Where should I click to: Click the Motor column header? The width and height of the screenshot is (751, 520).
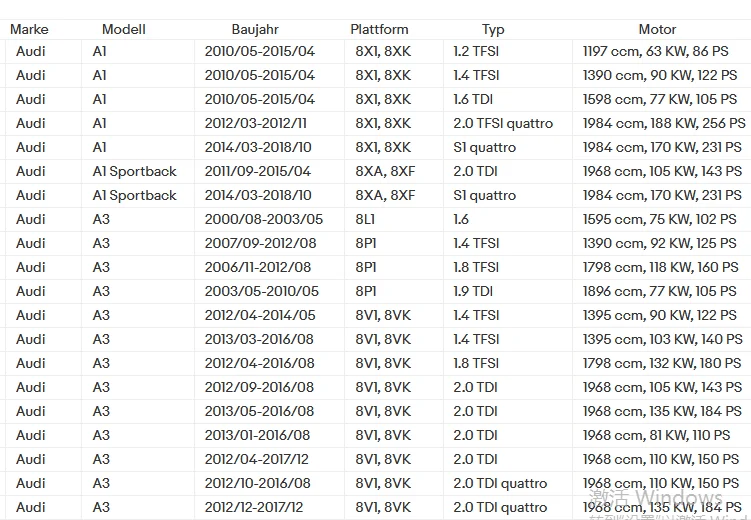(657, 29)
